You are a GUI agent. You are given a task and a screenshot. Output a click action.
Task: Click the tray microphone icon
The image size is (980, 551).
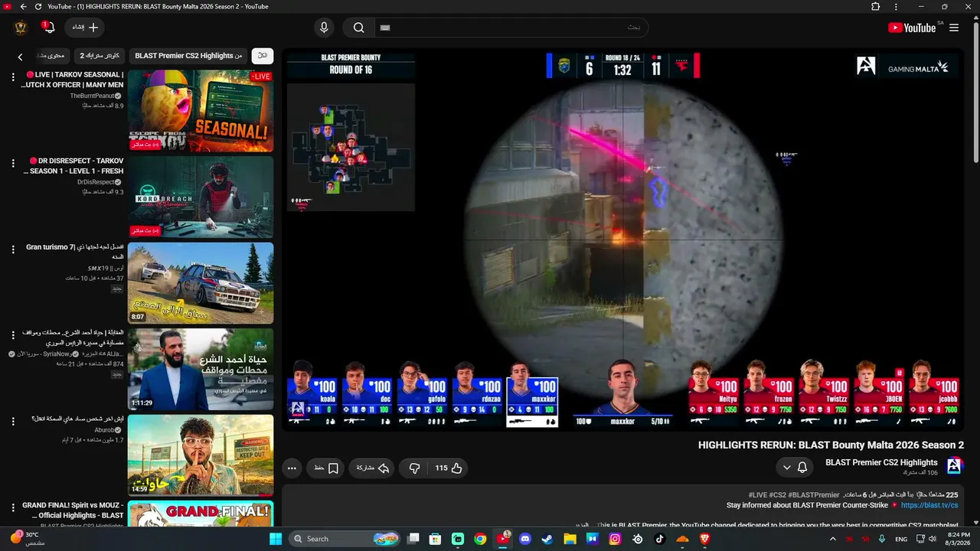pos(882,539)
